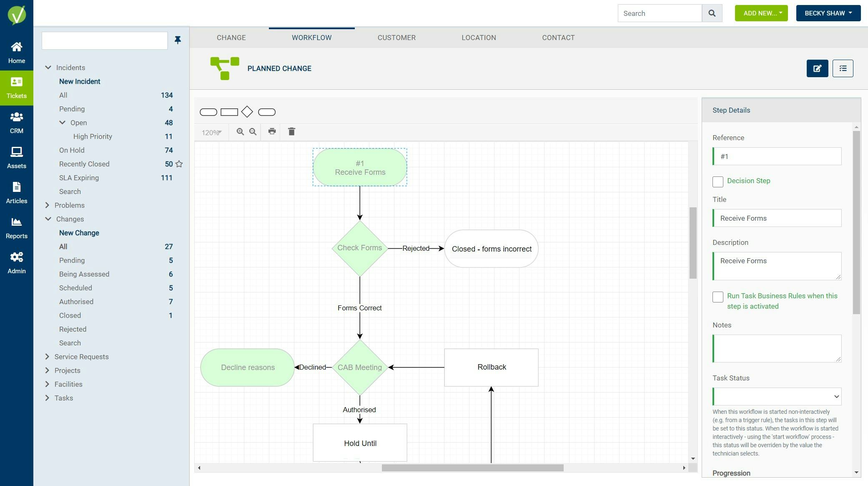Click the print workflow icon
The width and height of the screenshot is (868, 486).
272,132
